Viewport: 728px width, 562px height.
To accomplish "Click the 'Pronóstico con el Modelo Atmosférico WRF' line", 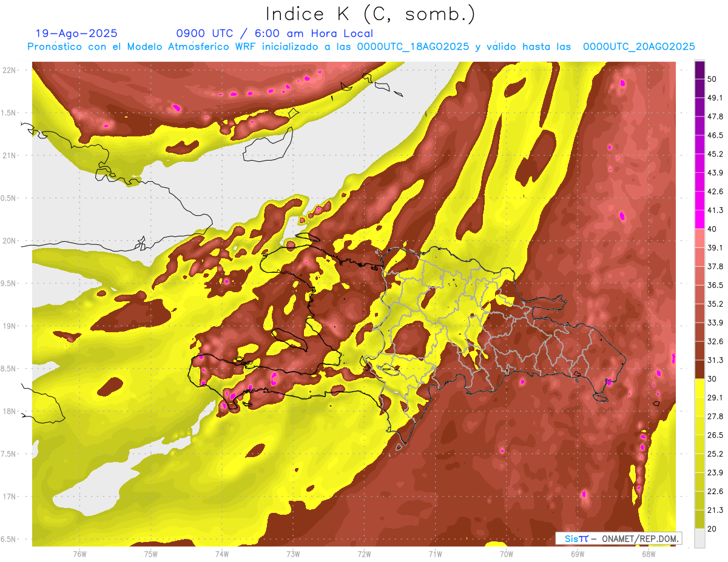I will pyautogui.click(x=361, y=47).
